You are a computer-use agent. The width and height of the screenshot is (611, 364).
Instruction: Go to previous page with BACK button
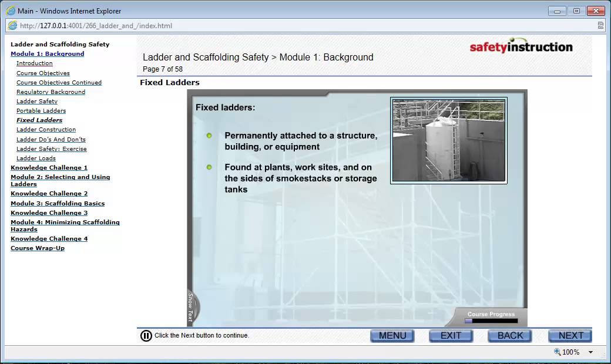coord(510,336)
